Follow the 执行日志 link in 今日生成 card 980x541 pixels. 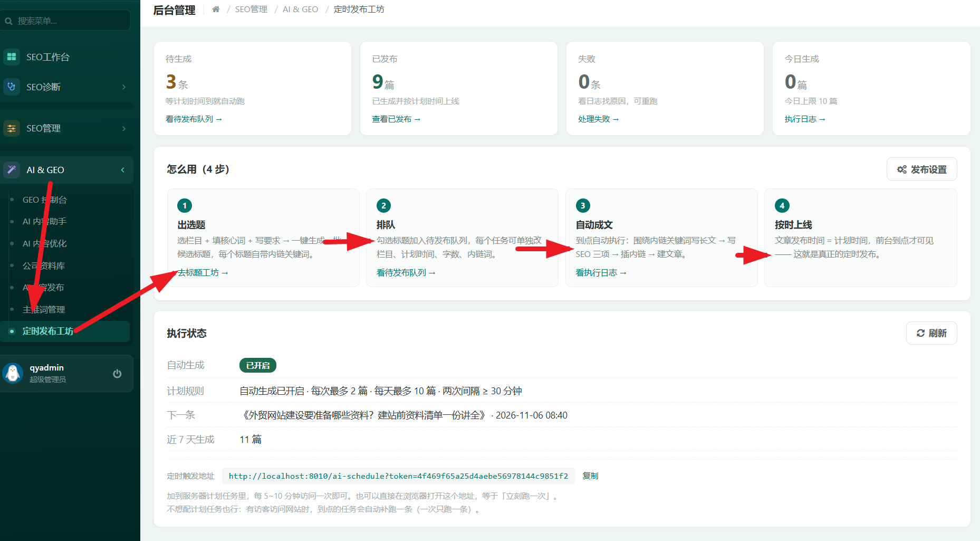coord(804,119)
